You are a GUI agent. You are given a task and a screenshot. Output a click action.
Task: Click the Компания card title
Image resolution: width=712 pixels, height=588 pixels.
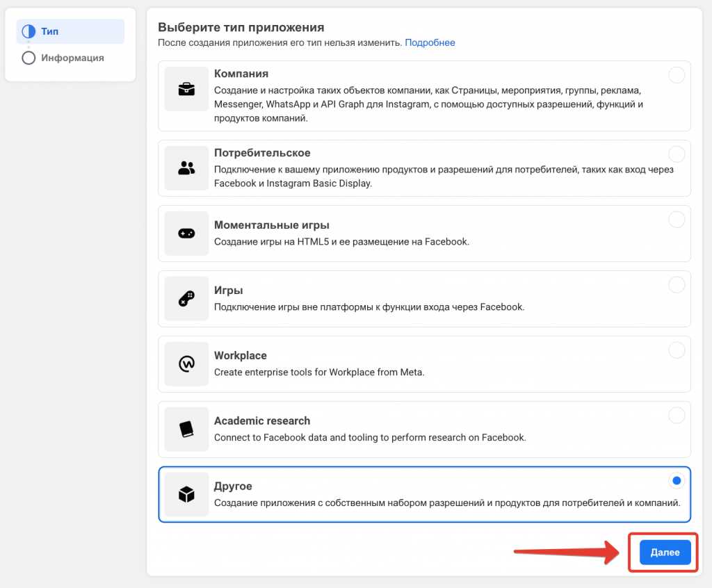pos(241,74)
